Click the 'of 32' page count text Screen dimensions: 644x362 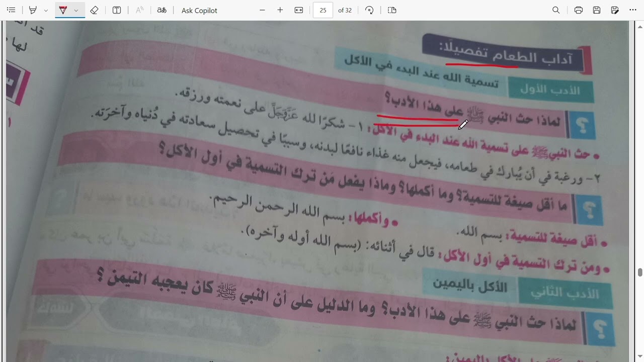(345, 10)
